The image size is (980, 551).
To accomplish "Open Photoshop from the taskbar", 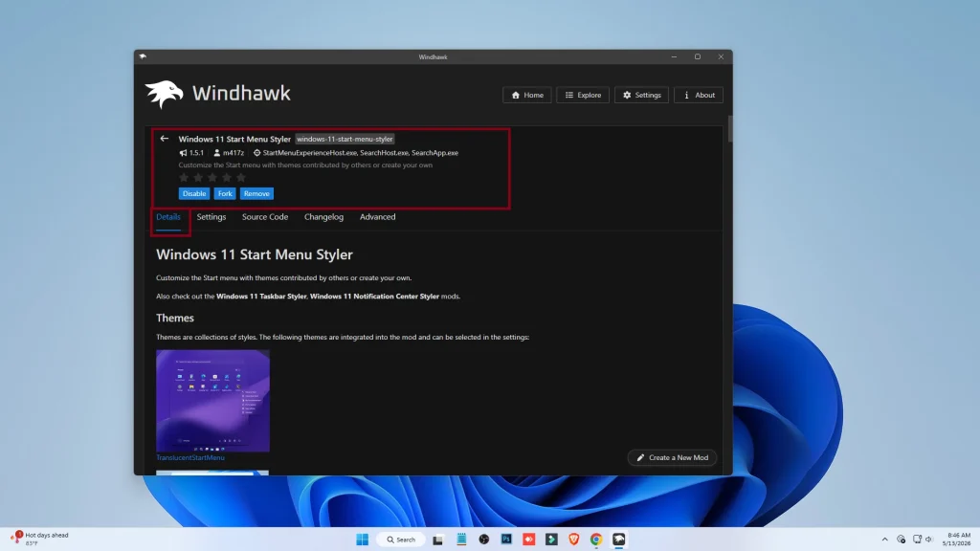I will pyautogui.click(x=506, y=540).
